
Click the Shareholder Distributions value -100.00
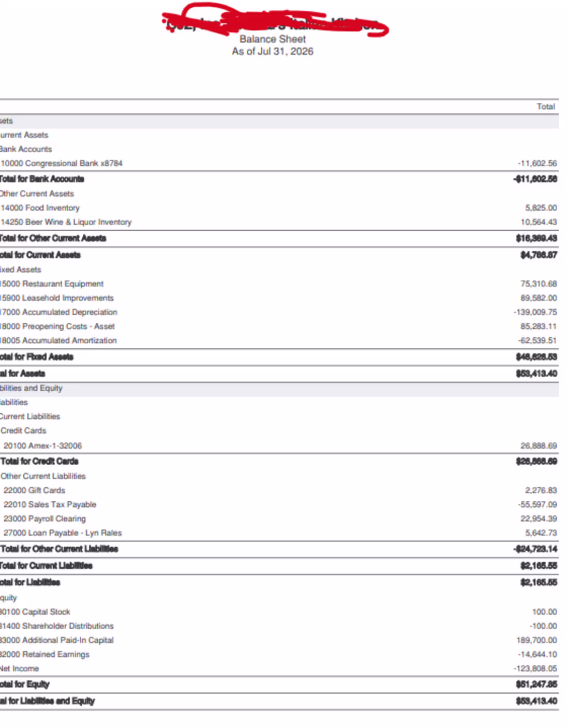point(543,626)
